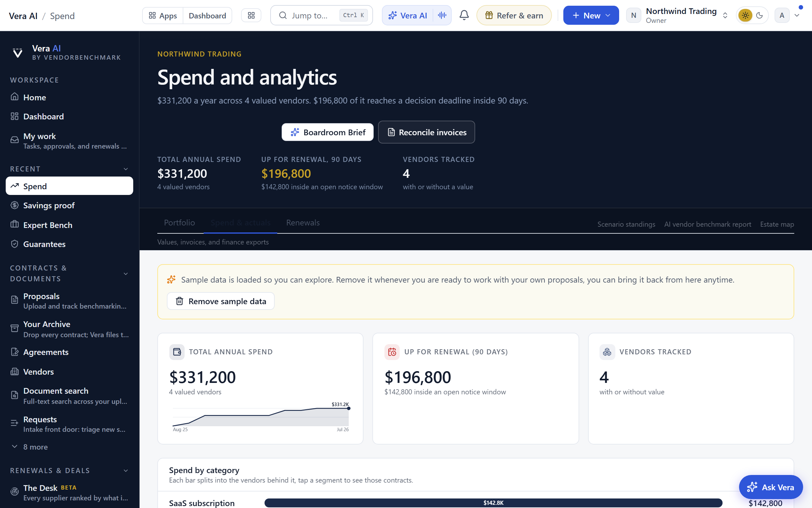Image resolution: width=812 pixels, height=508 pixels.
Task: Click the Vera AI logo in the sidebar
Action: point(17,53)
